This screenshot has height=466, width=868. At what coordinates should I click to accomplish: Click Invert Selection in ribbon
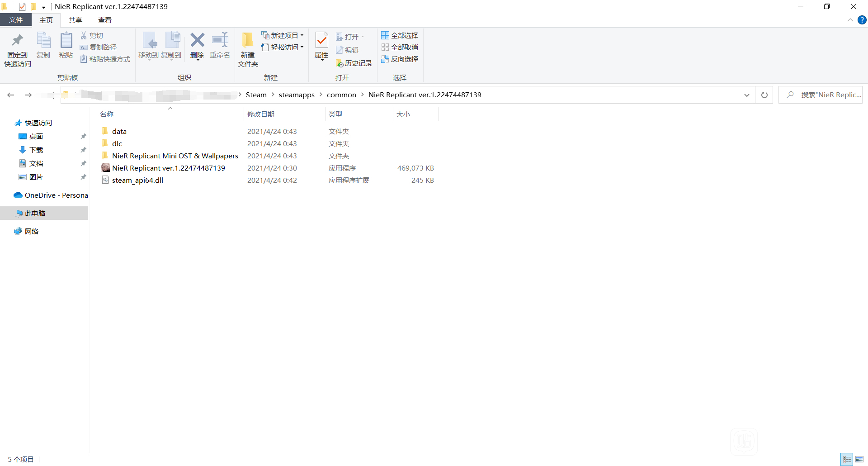[400, 59]
